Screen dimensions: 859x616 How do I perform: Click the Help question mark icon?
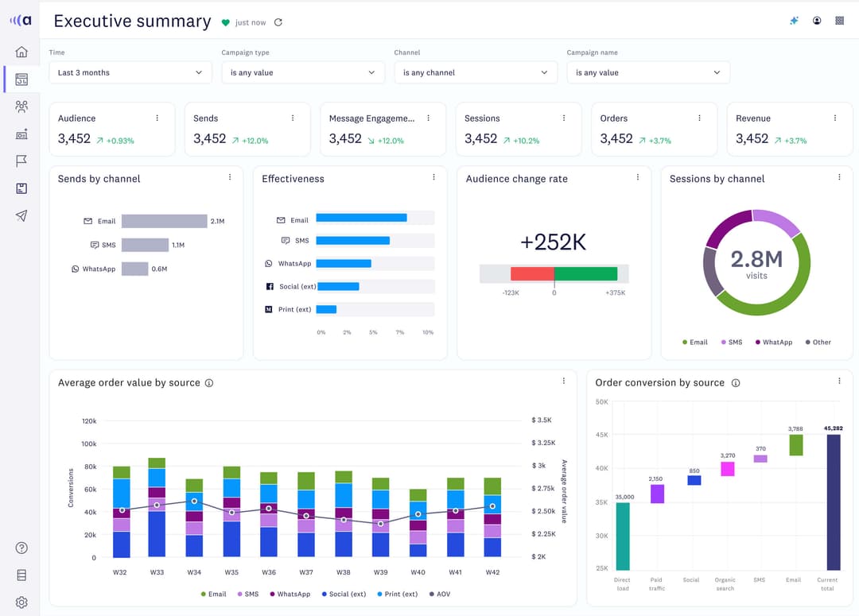click(x=21, y=548)
